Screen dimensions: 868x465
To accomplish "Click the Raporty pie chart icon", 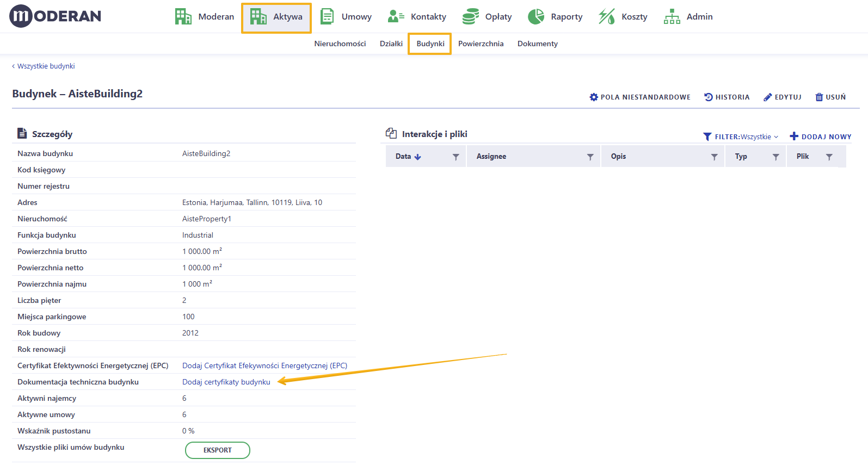I will point(536,16).
